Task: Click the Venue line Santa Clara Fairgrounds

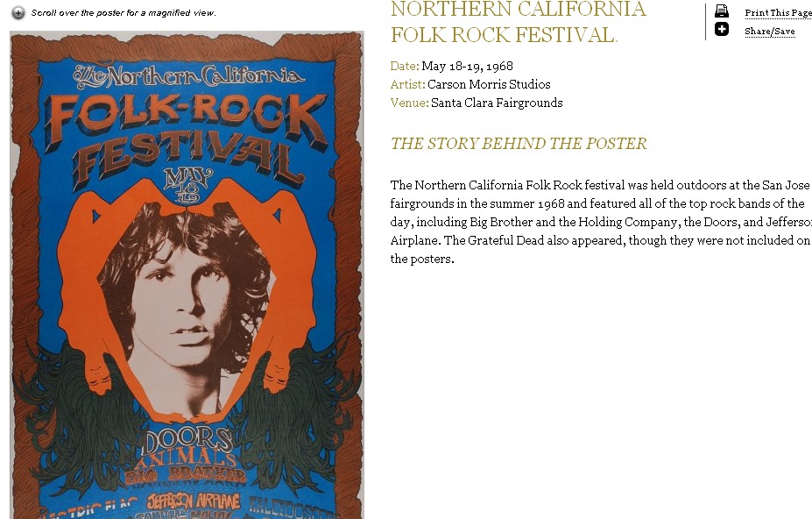Action: click(477, 103)
